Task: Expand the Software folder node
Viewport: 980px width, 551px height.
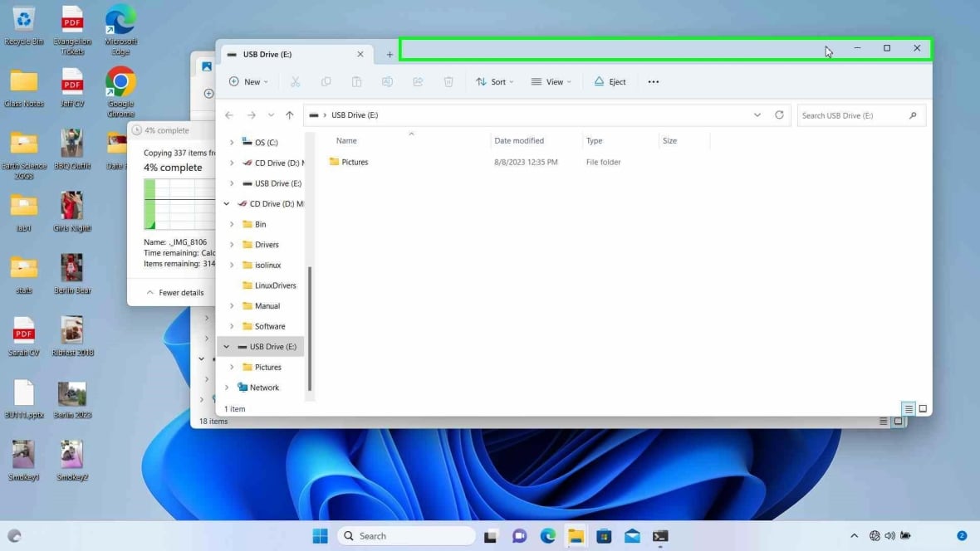Action: 231,326
